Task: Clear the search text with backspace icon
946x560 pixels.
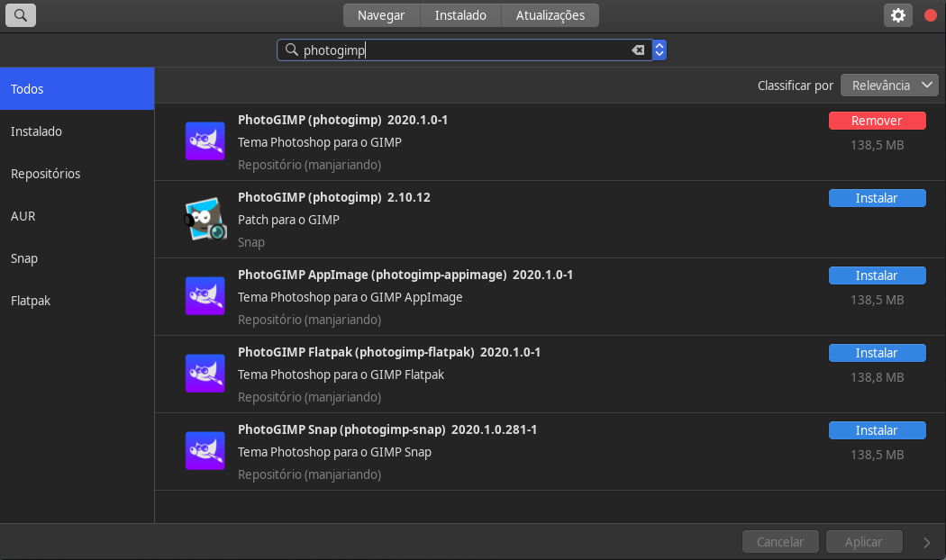Action: [x=638, y=50]
